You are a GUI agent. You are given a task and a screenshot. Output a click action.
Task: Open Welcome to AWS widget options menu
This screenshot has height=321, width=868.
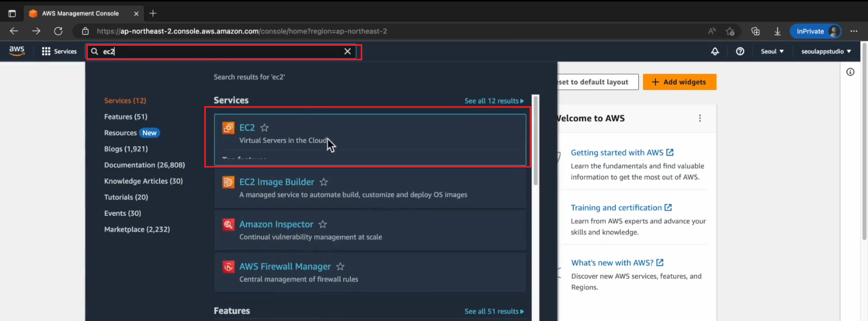coord(700,118)
